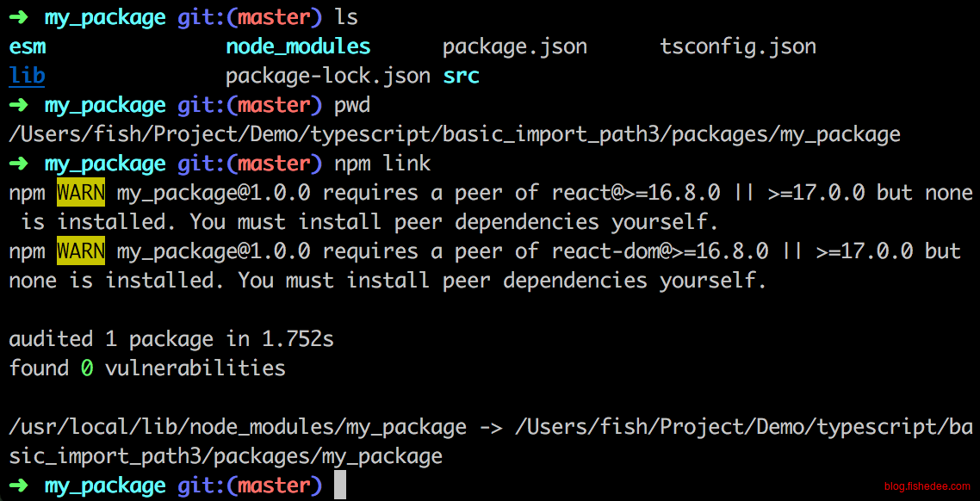Click the /usr/local/lib/node_modules/my_package symlink path
Image resolution: width=980 pixels, height=501 pixels.
[238, 427]
